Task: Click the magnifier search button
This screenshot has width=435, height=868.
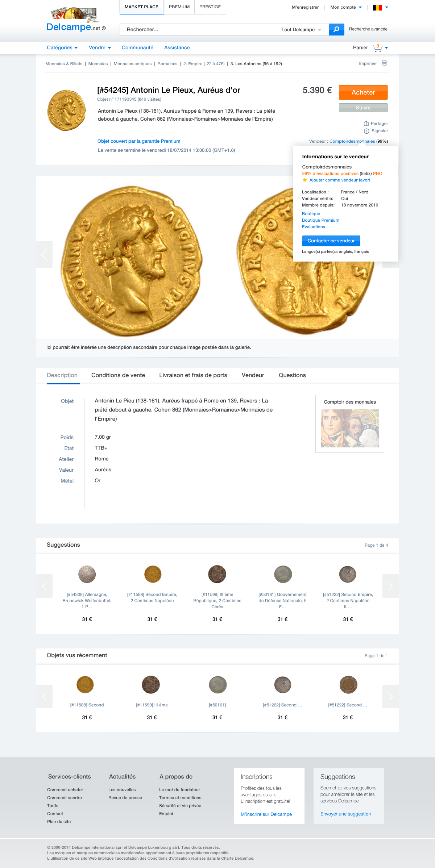Action: point(336,29)
